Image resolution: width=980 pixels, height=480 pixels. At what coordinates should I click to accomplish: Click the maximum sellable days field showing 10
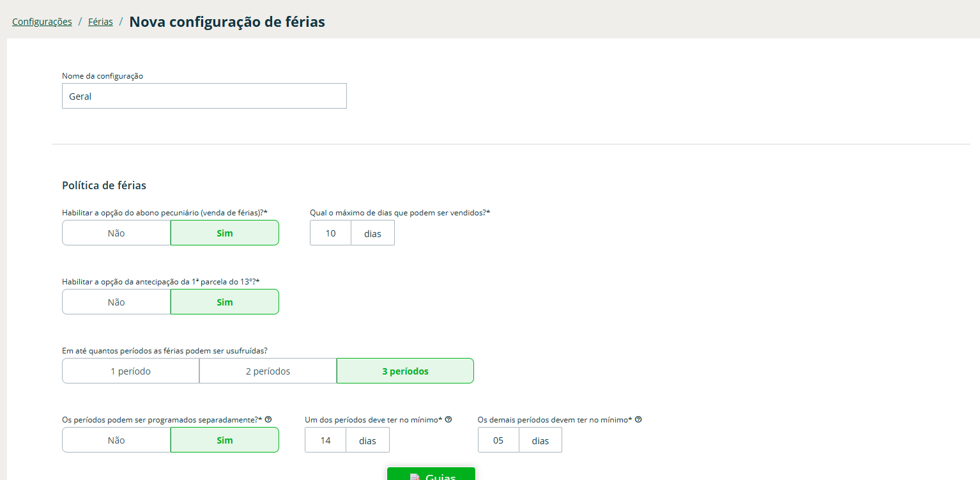[x=330, y=233]
